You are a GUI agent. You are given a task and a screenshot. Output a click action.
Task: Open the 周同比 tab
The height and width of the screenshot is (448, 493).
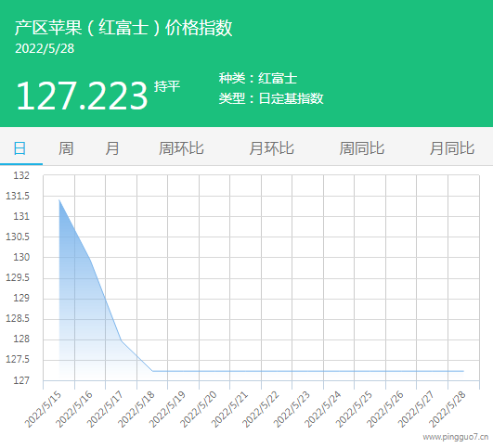(x=361, y=148)
